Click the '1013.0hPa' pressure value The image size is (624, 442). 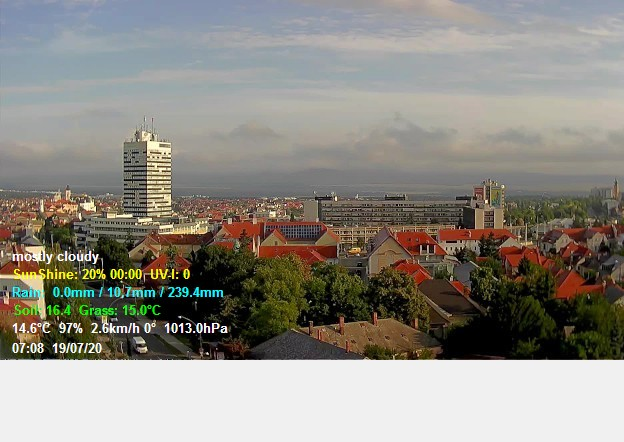click(x=196, y=329)
